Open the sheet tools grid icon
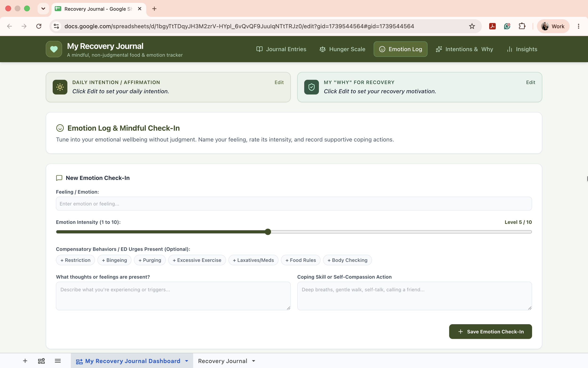 click(41, 361)
